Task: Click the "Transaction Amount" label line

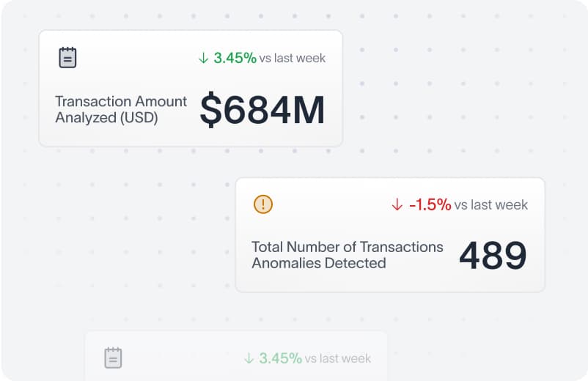Action: 121,102
